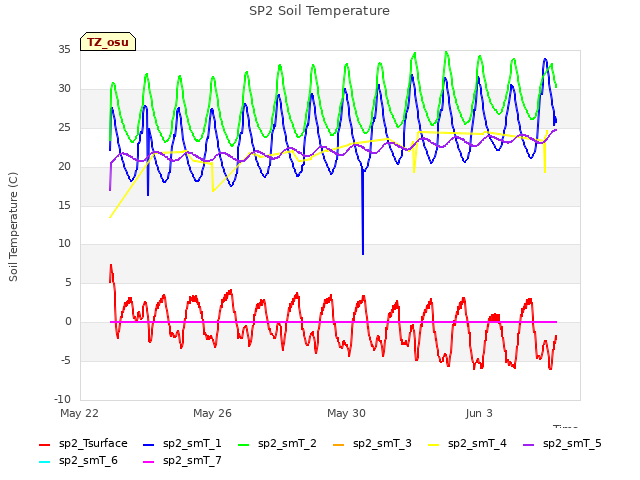Click the 20 y-axis tick label
Screen dimensions: 640x480
coord(64,167)
